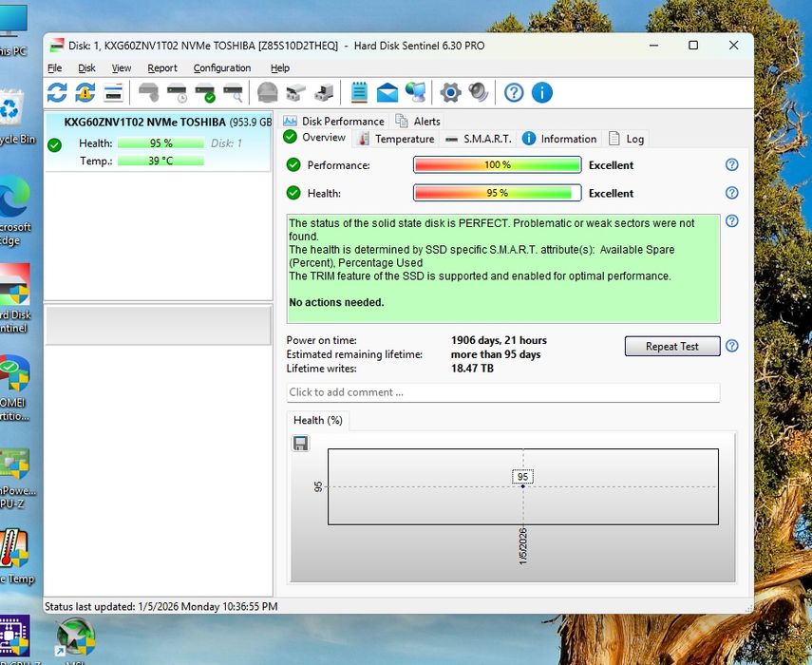Click the question mark Help toolbar icon
Image resolution: width=812 pixels, height=665 pixels.
(x=514, y=93)
